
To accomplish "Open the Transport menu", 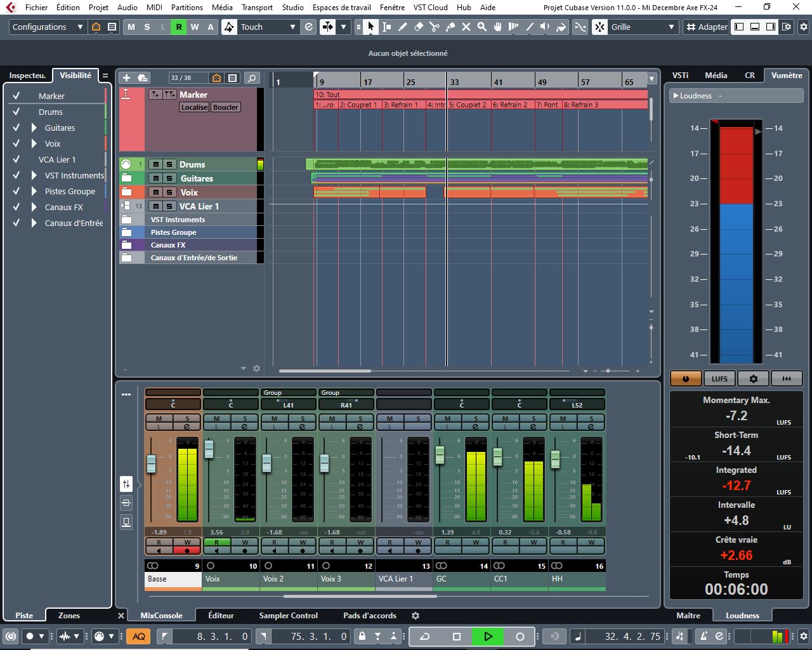I will (x=257, y=7).
